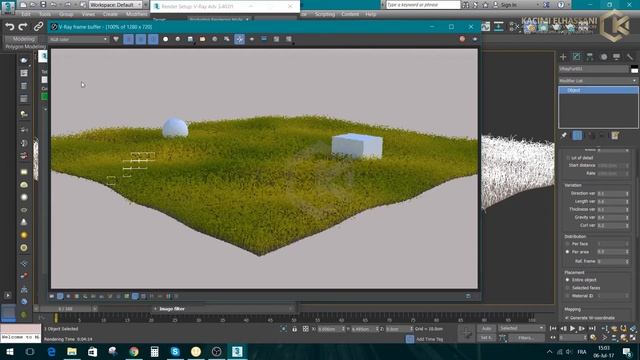Click the load image folder icon in frame buffer

(x=202, y=39)
